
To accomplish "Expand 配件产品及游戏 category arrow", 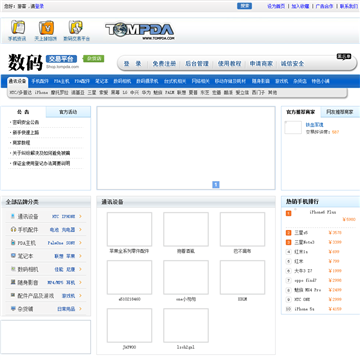I will pyautogui.click(x=80, y=295).
